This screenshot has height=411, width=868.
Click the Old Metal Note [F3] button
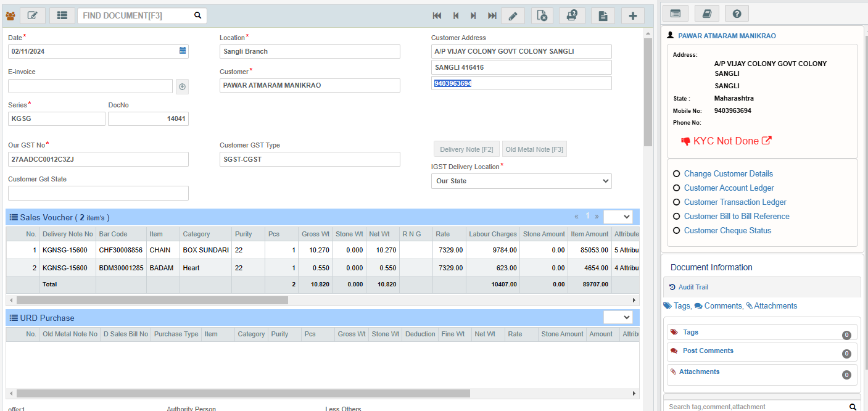pos(534,149)
